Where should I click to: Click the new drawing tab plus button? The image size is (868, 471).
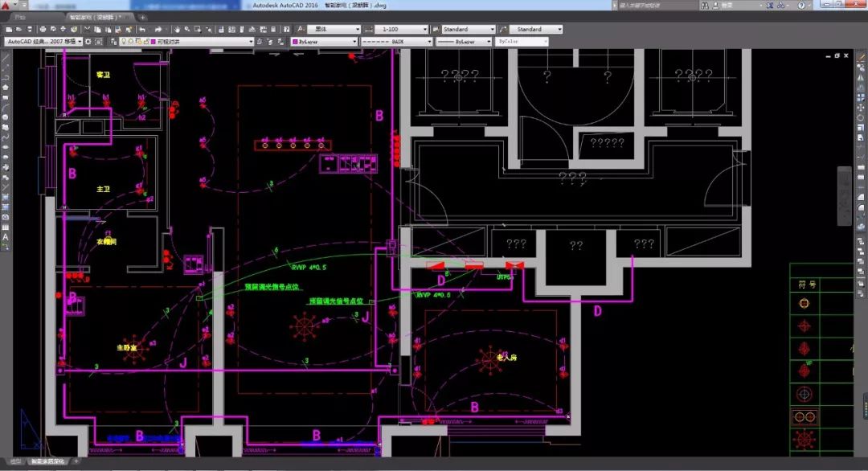pos(143,16)
